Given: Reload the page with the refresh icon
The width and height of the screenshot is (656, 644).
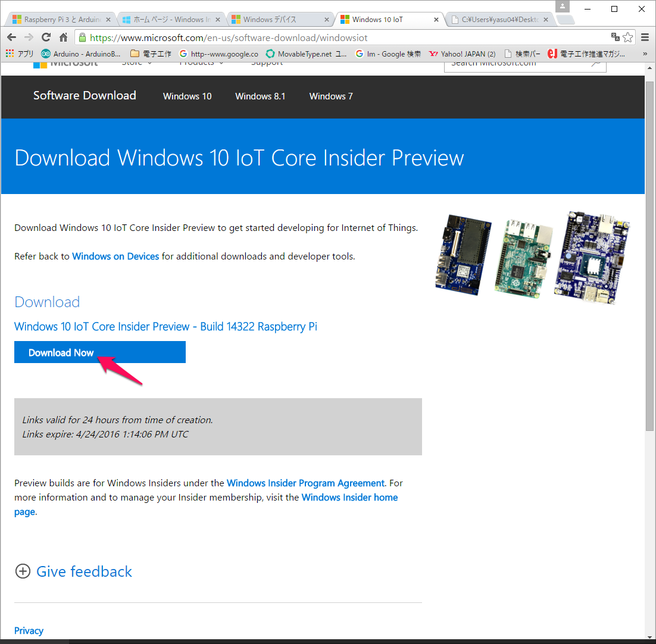Looking at the screenshot, I should 46,37.
